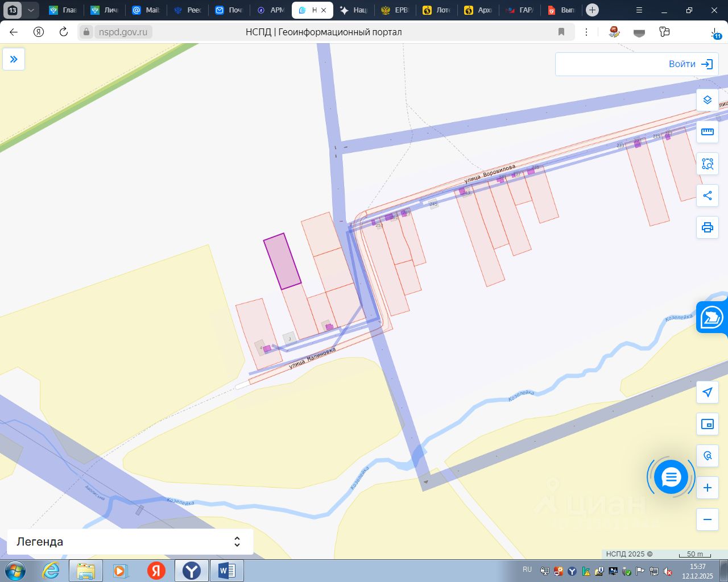The height and width of the screenshot is (582, 728).
Task: Open Yandex Browser red taskbar icon
Action: click(156, 571)
